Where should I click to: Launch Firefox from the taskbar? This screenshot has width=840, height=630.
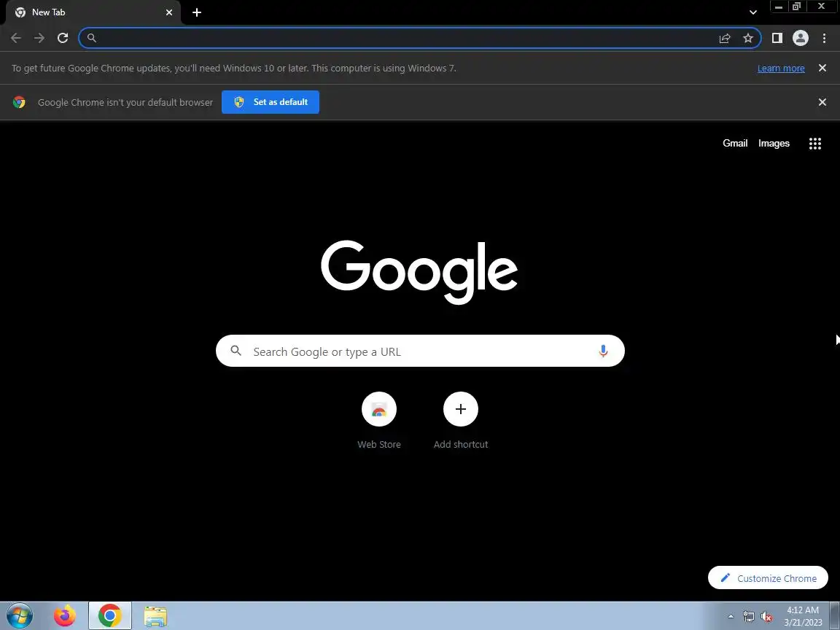(65, 616)
